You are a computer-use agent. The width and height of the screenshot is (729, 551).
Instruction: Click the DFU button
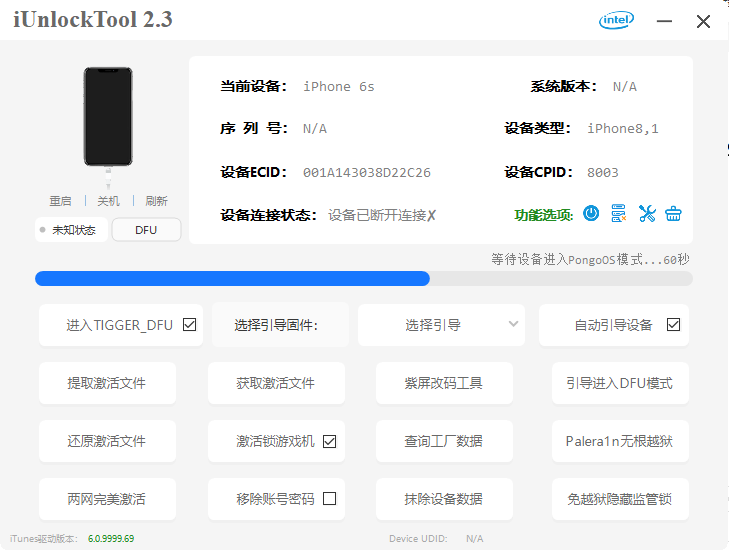pyautogui.click(x=146, y=230)
